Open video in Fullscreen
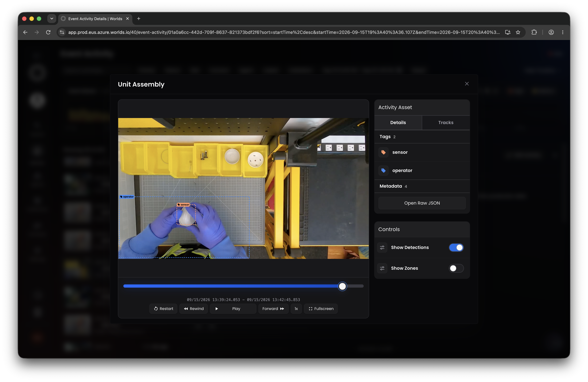The width and height of the screenshot is (588, 382). tap(321, 309)
